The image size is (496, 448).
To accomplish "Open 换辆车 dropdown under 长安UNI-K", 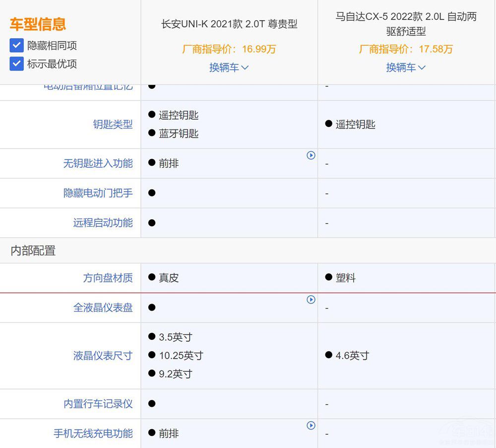I will pyautogui.click(x=229, y=67).
